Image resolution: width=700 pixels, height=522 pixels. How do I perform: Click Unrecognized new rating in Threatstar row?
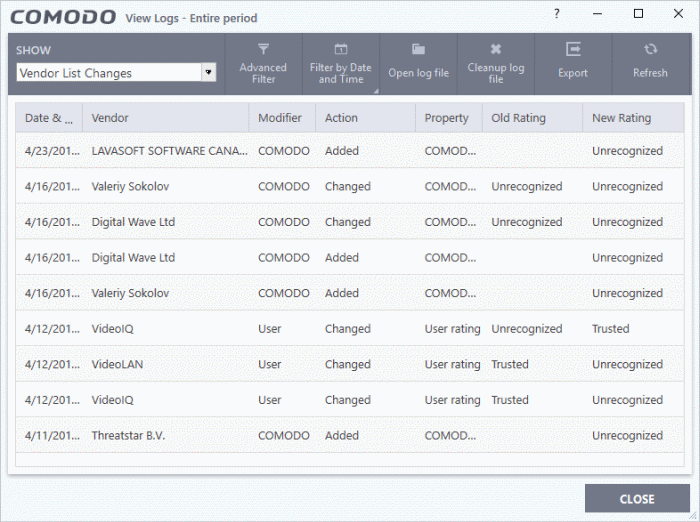pyautogui.click(x=627, y=435)
